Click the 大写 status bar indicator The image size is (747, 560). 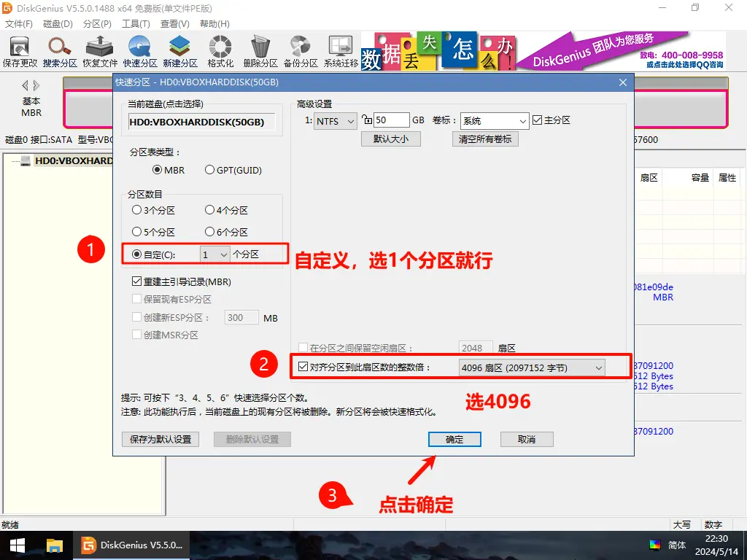click(682, 524)
